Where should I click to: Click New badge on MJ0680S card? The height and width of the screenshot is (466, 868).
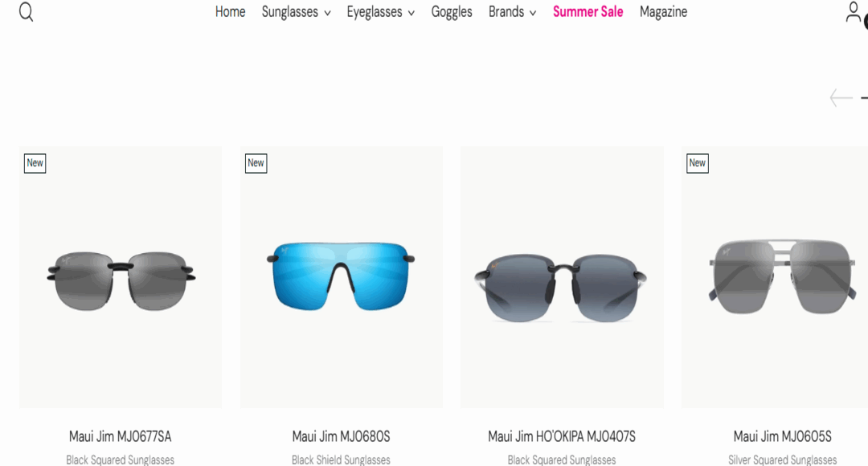pos(256,163)
